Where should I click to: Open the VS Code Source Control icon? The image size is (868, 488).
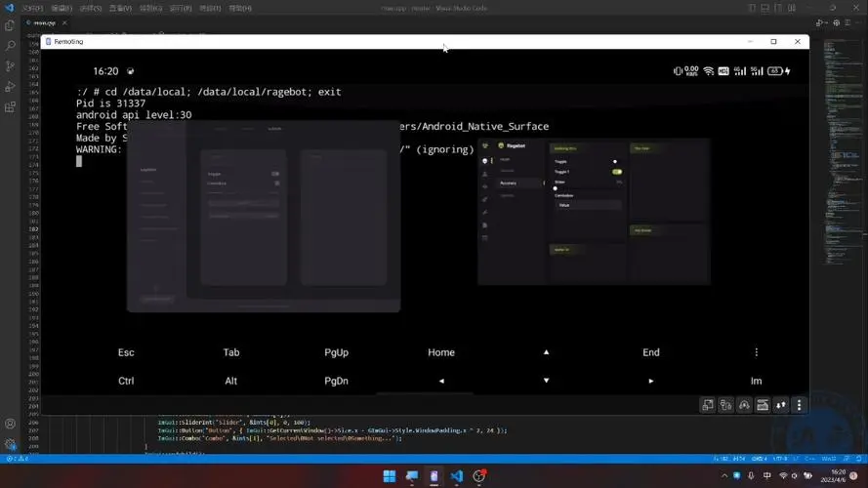(x=10, y=66)
